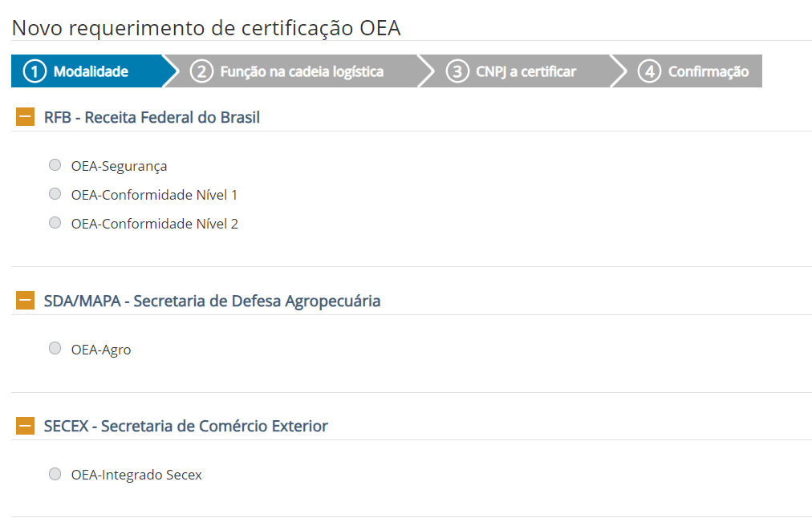
Task: Choose OEA-Conformidade Nível 2 radio button
Action: tap(55, 223)
